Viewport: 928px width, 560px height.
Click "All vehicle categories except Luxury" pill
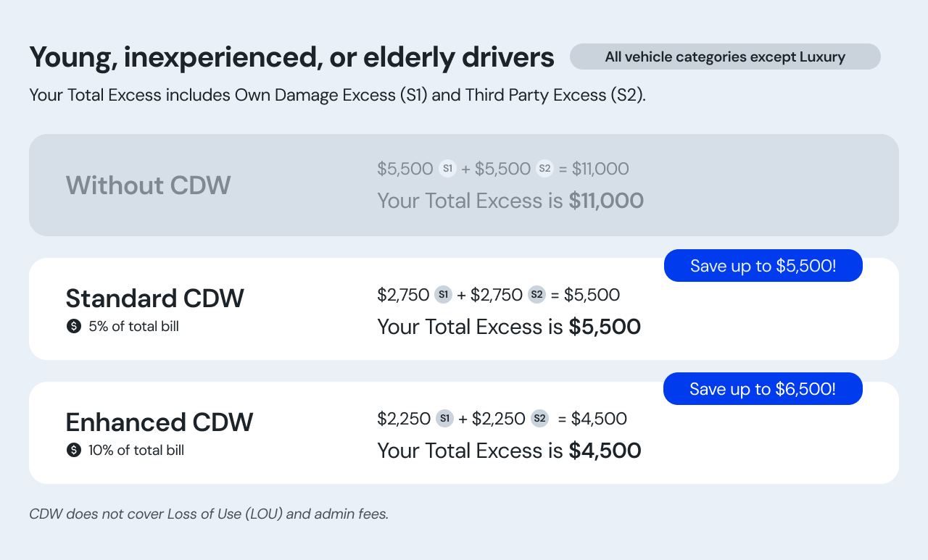coord(725,57)
